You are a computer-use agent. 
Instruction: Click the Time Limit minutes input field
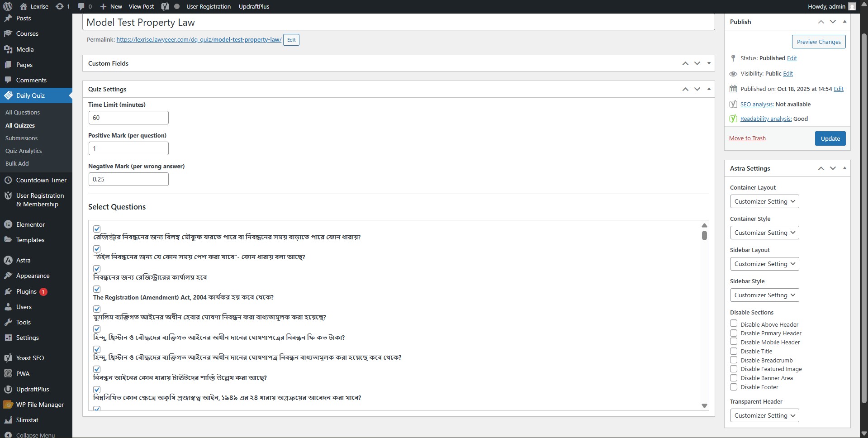(x=128, y=118)
